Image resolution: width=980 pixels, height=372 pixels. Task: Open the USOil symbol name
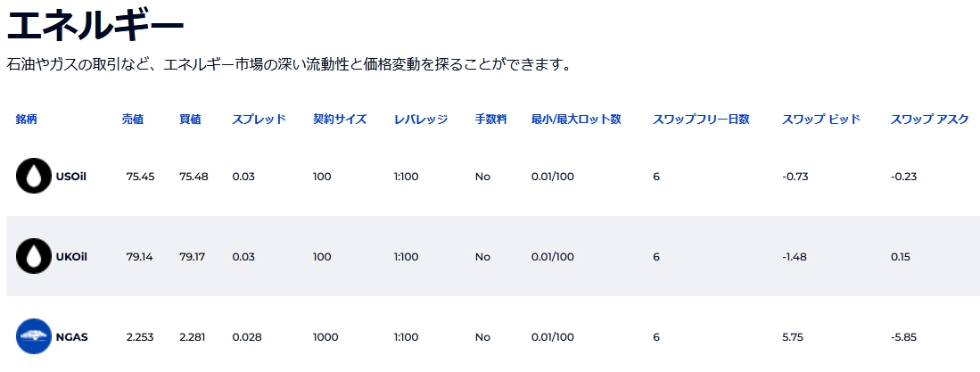pyautogui.click(x=70, y=177)
